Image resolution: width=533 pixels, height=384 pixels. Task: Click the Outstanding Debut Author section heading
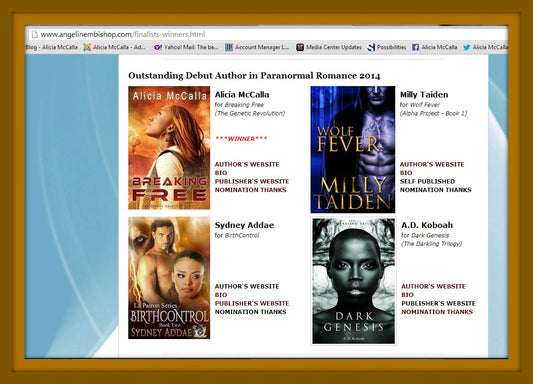(x=254, y=75)
